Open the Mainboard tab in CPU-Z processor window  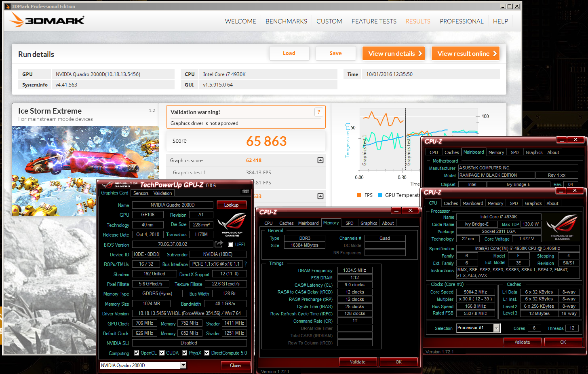pos(473,203)
